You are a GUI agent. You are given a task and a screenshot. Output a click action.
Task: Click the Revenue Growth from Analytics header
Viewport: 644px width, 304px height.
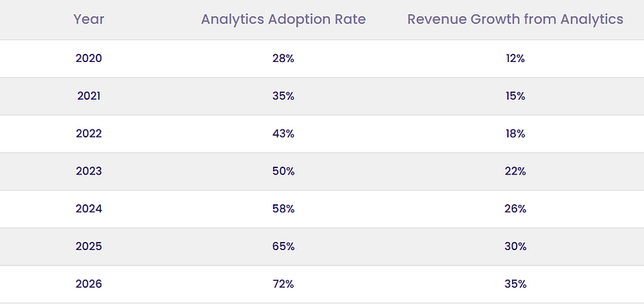[515, 19]
